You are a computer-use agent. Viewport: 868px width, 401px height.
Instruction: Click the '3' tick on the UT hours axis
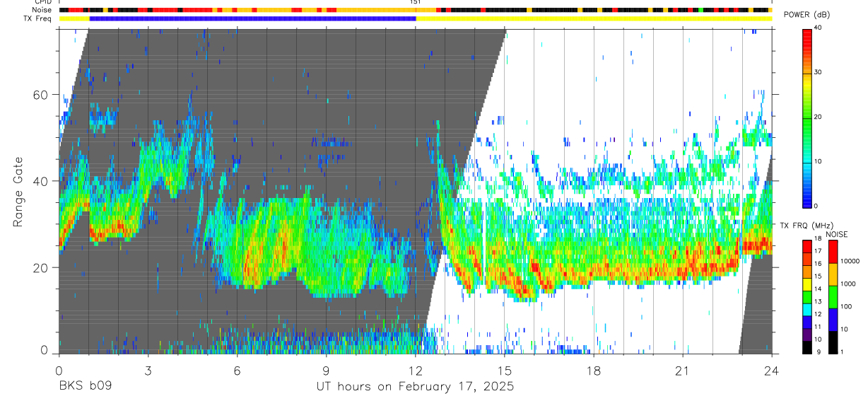[x=148, y=371]
